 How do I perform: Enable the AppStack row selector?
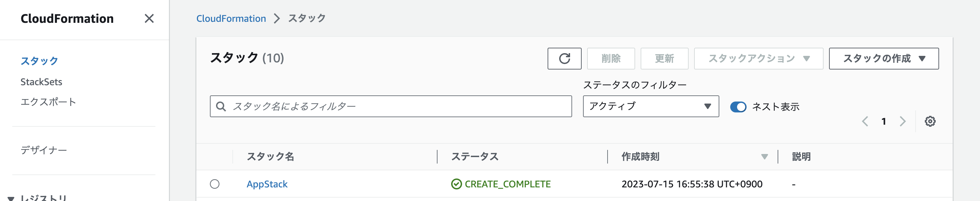(215, 184)
